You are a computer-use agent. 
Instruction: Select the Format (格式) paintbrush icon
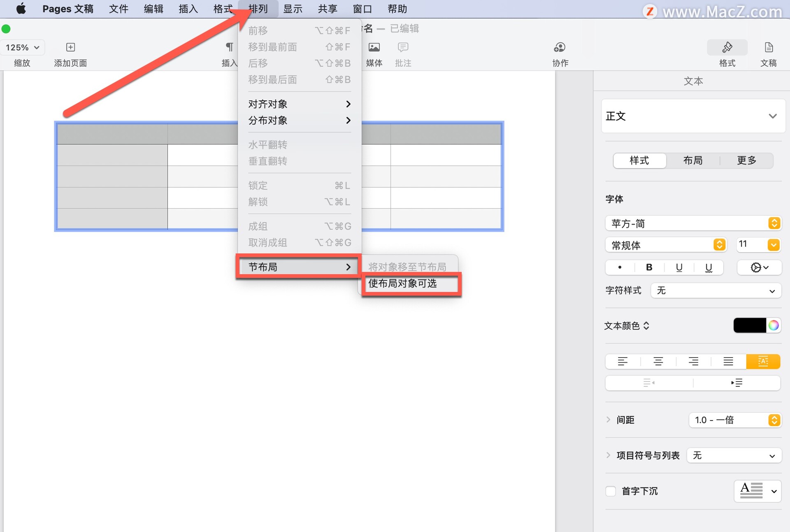coord(727,47)
